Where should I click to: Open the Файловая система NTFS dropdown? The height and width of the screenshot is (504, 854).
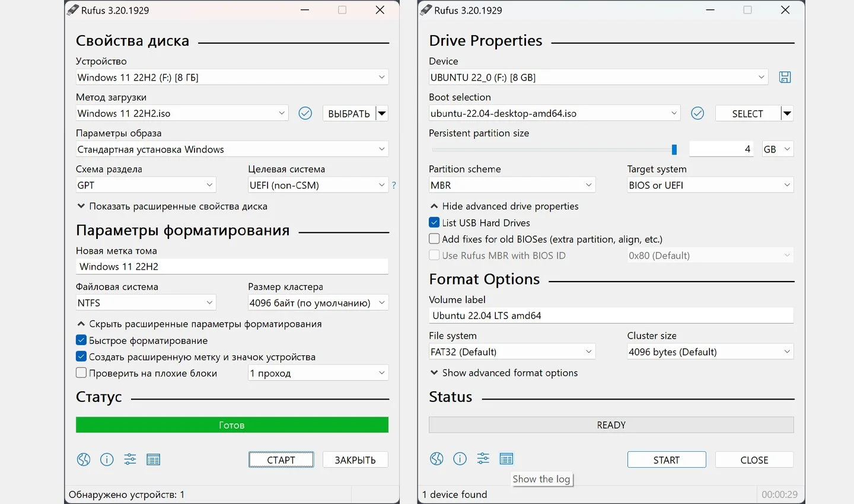pyautogui.click(x=145, y=302)
